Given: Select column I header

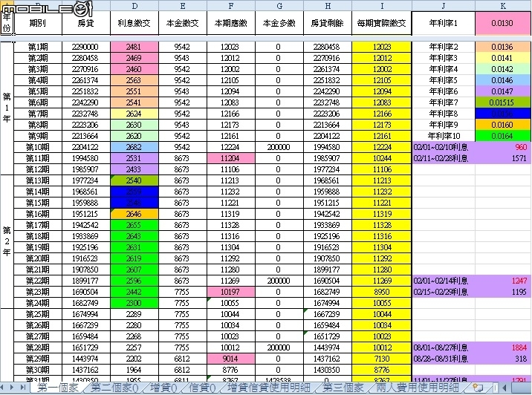Looking at the screenshot, I should pyautogui.click(x=382, y=6).
